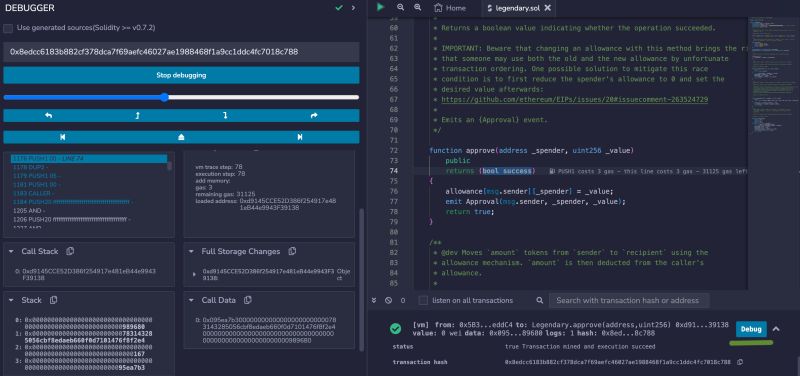Expand the storage changes address tree item
This screenshot has width=800, height=376.
(194, 274)
